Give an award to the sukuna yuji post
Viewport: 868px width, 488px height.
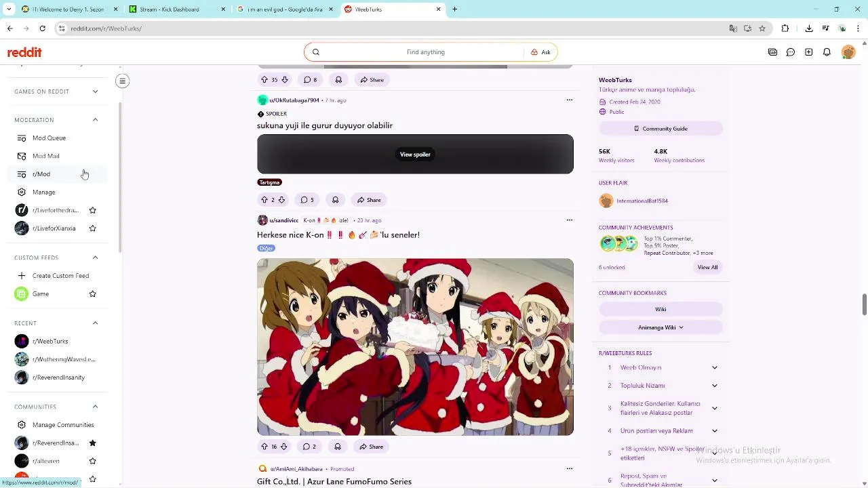tap(335, 200)
